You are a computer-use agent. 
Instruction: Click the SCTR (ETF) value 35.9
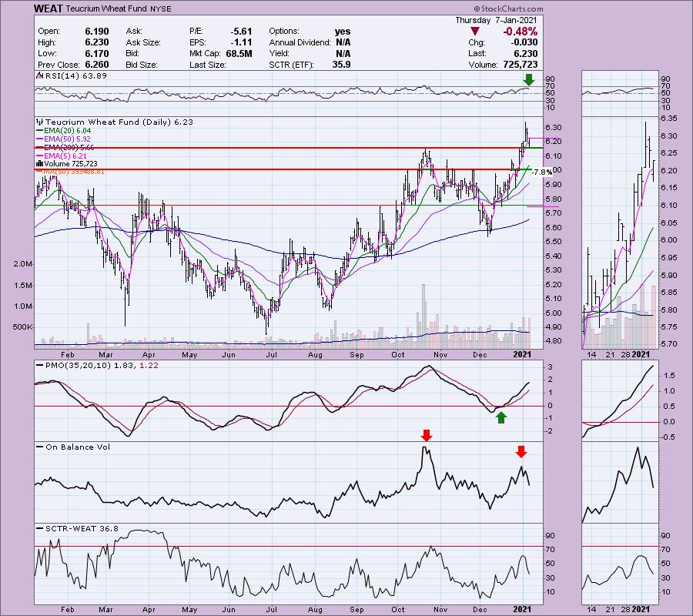click(342, 65)
